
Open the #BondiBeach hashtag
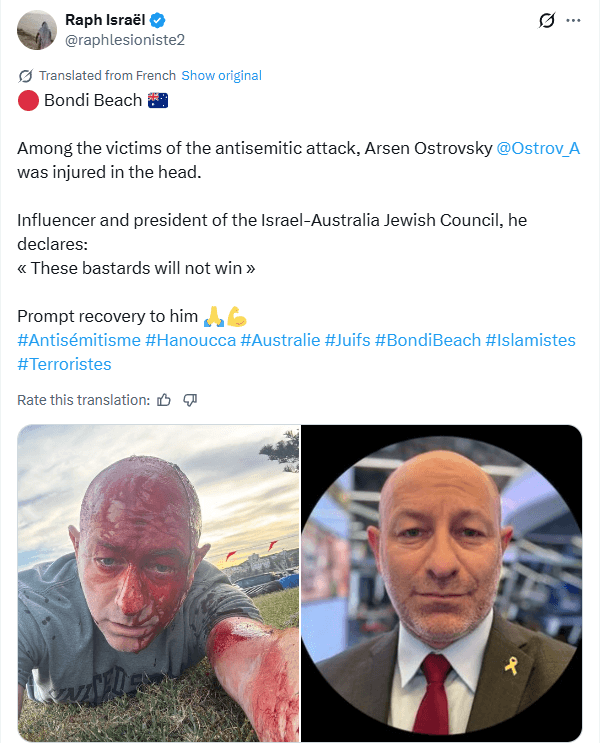tap(428, 340)
